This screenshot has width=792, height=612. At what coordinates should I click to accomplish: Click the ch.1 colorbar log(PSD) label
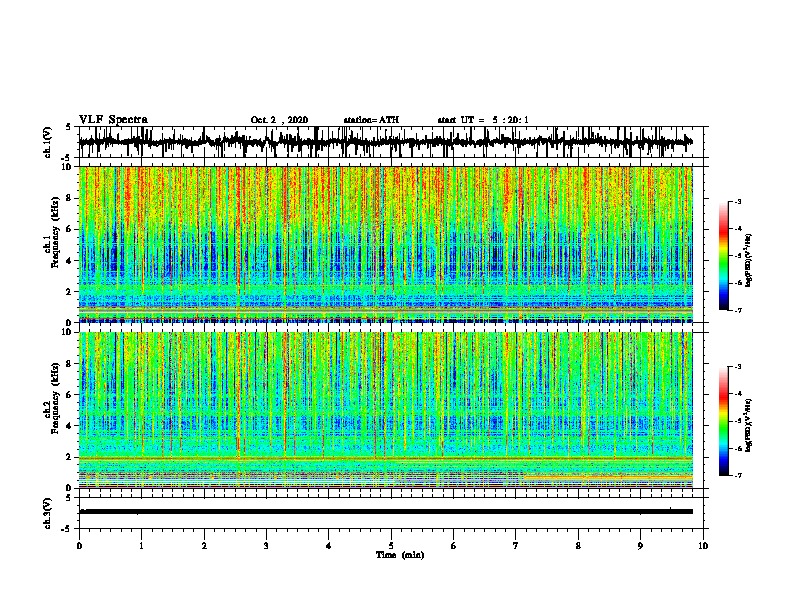click(749, 261)
